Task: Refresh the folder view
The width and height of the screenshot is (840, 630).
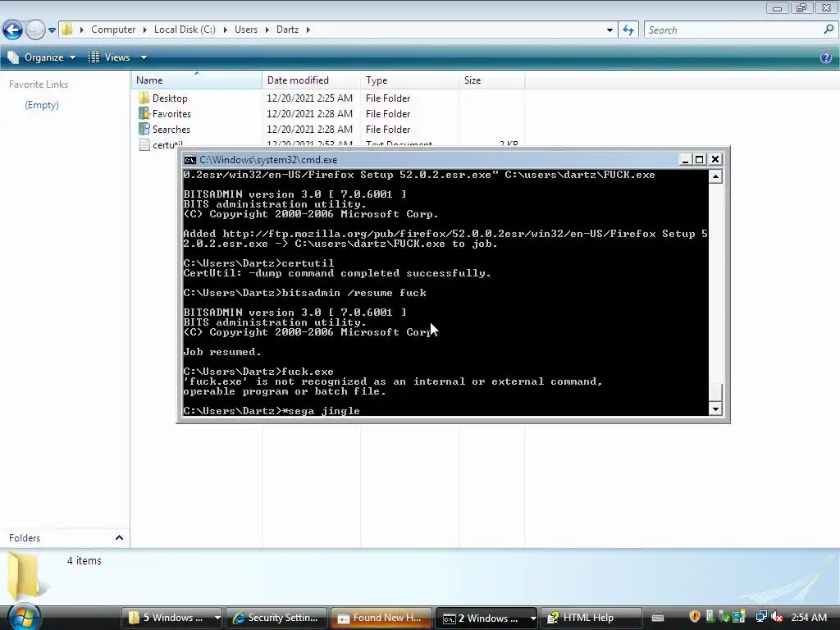Action: pos(628,30)
